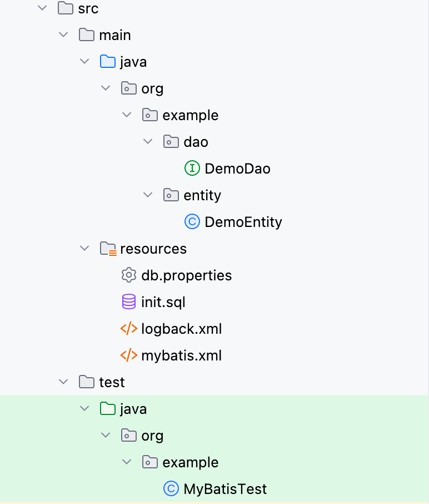Collapse the org package under main
429x504 pixels.
[106, 88]
